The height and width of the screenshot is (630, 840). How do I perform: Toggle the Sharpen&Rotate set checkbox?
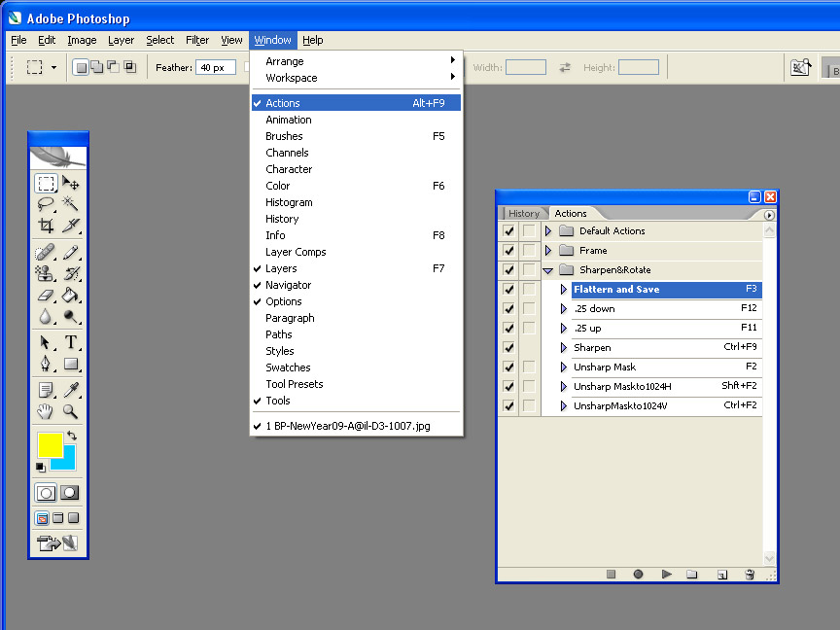click(x=508, y=269)
